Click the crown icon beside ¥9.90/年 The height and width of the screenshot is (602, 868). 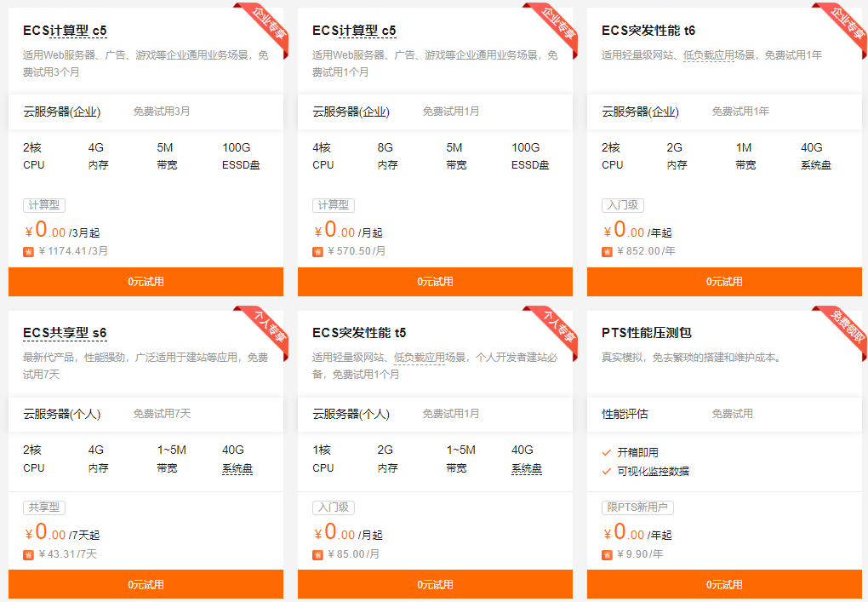coord(608,555)
